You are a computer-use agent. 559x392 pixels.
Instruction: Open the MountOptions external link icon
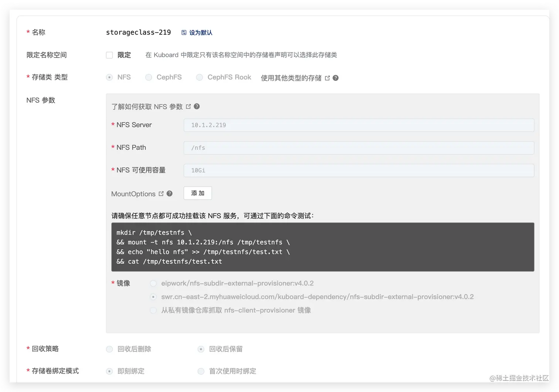(x=161, y=194)
